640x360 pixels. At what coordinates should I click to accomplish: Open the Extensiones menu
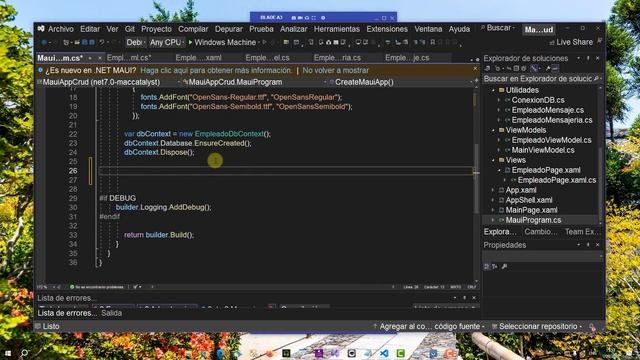click(x=387, y=29)
